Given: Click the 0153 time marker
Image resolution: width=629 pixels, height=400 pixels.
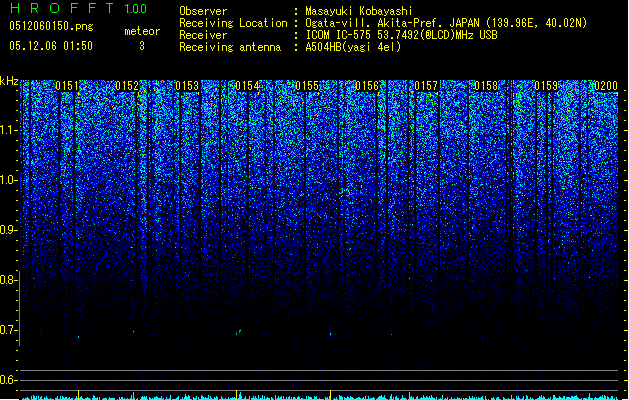Looking at the screenshot, I should (187, 86).
